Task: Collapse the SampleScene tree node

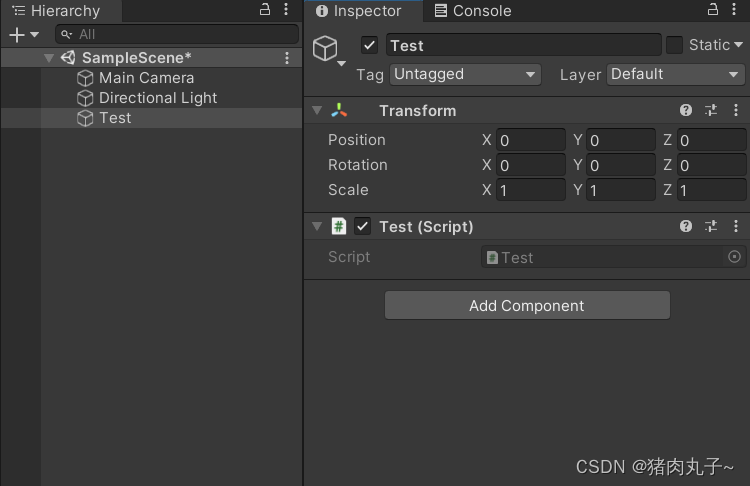Action: coord(48,58)
